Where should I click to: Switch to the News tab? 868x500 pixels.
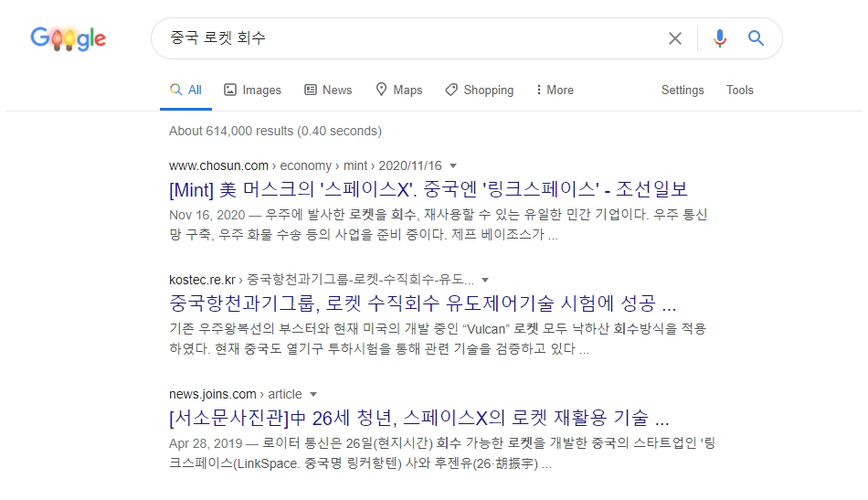328,90
